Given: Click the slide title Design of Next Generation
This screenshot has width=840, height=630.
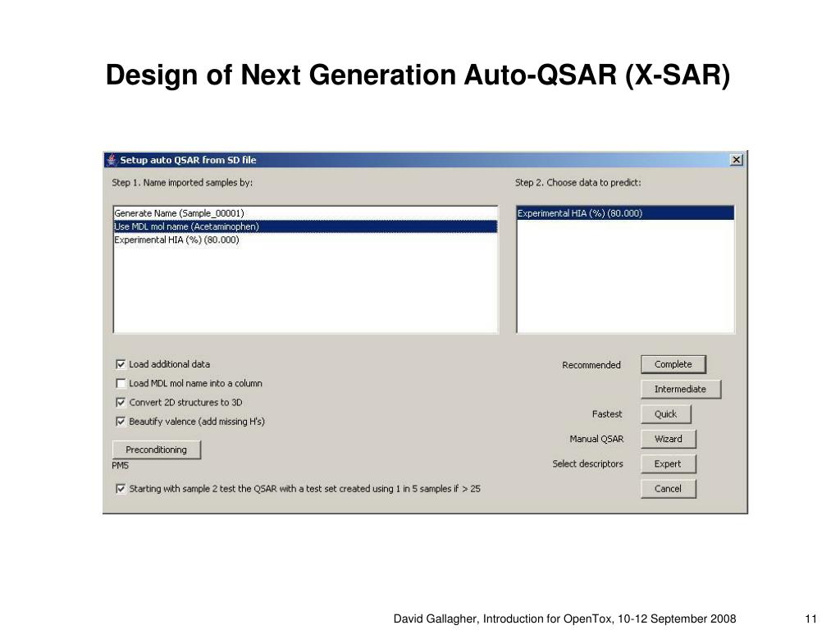Looking at the screenshot, I should point(418,75).
